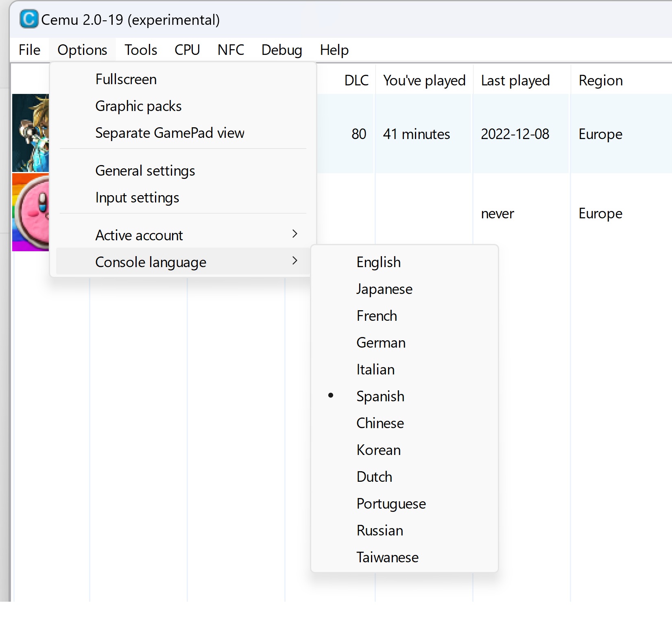Sort game list by DLC column
Screen dimensions: 672x620
[356, 80]
